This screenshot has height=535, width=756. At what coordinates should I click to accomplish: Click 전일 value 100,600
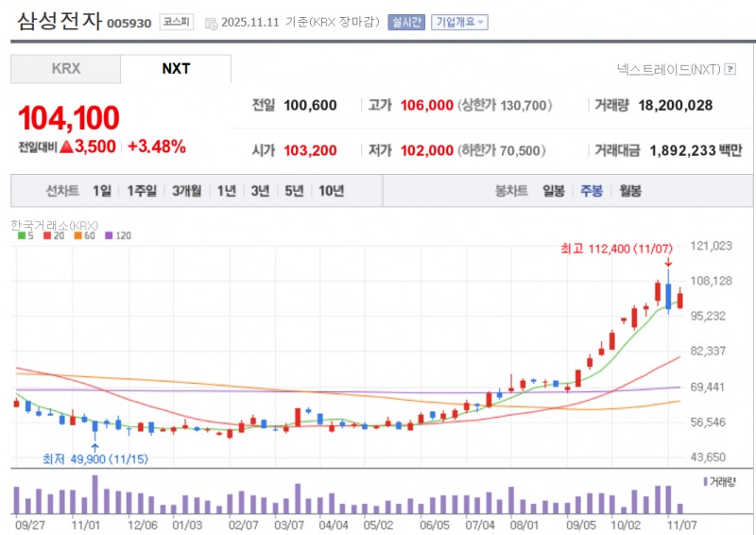310,105
